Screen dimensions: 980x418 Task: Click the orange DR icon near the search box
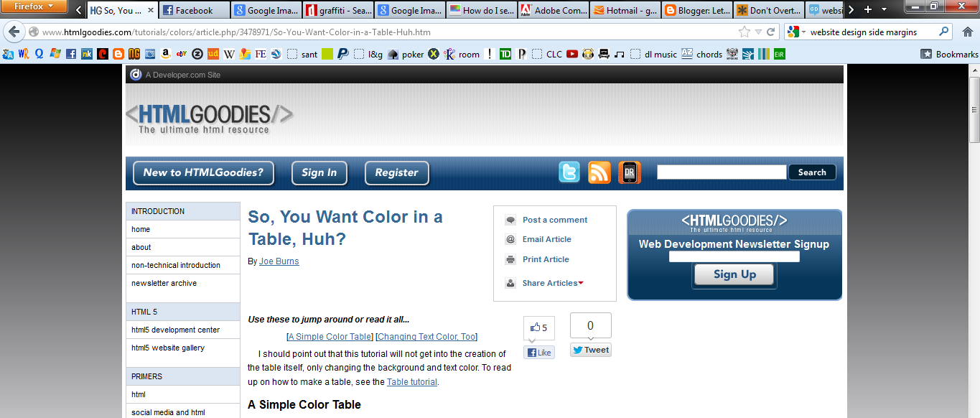pos(630,172)
